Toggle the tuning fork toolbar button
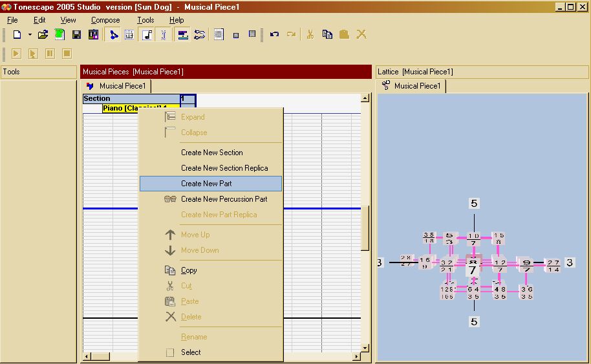Screen dimensions: 591x364 point(163,35)
